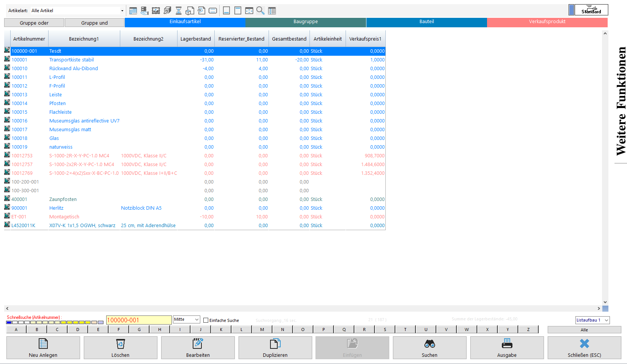Screen dimensions: 627x364
Task: Click the table columns icon in toolbar
Action: pyautogui.click(x=272, y=11)
